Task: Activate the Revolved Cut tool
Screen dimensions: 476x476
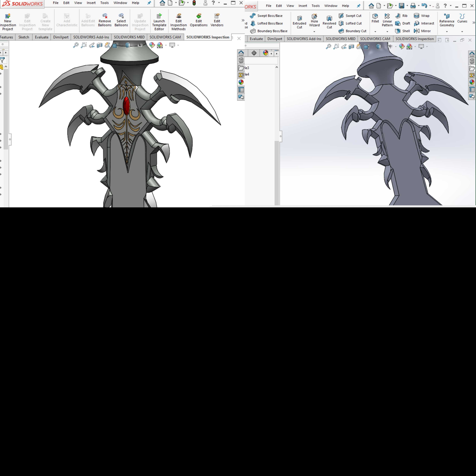Action: click(329, 22)
